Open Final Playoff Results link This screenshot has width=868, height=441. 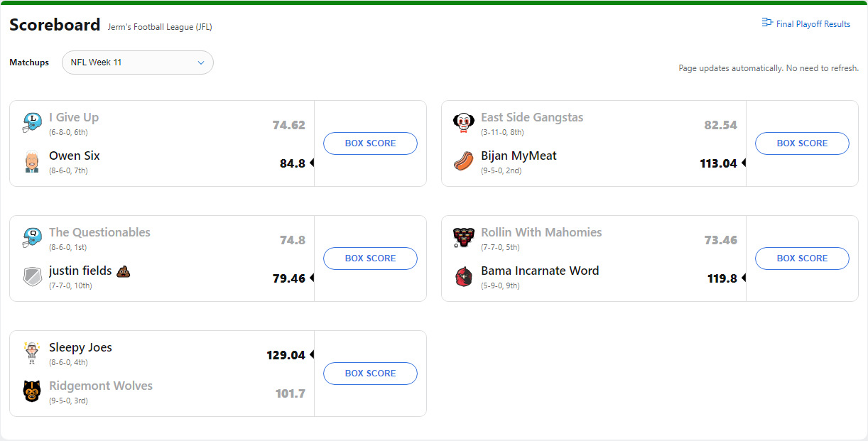pos(813,24)
